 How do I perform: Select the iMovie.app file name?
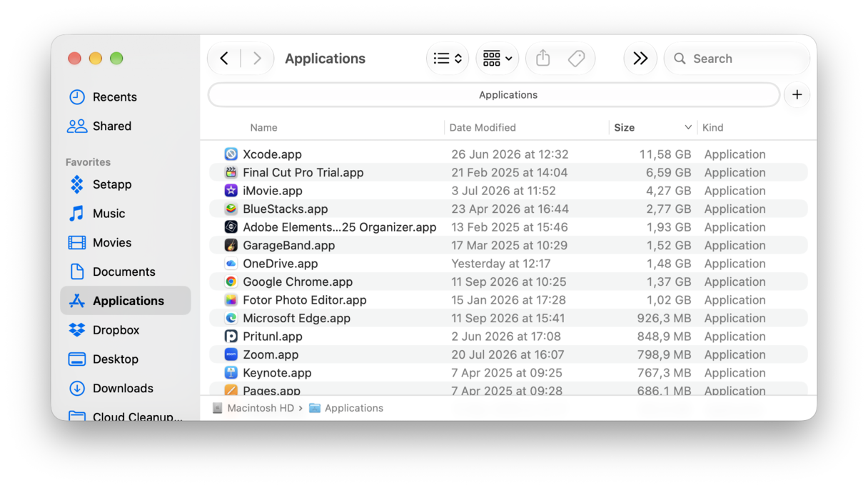pyautogui.click(x=273, y=191)
